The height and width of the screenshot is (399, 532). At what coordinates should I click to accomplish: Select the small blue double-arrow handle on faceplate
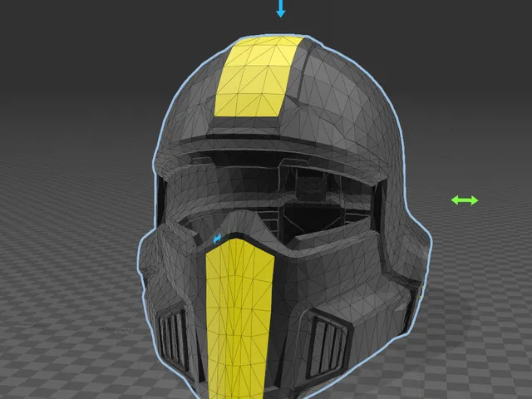(x=217, y=239)
